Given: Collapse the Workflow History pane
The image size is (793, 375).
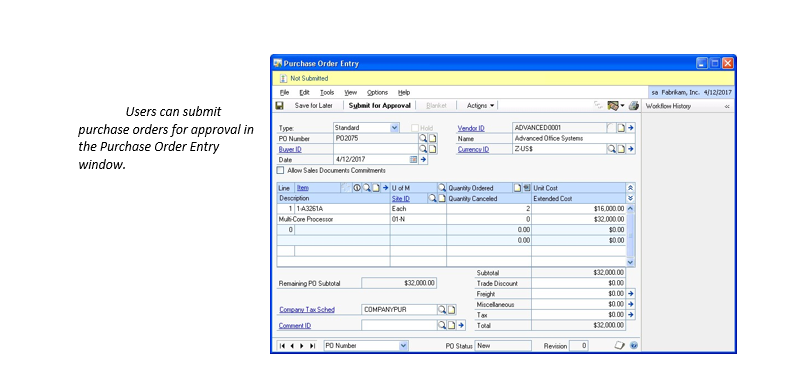Looking at the screenshot, I should 727,106.
